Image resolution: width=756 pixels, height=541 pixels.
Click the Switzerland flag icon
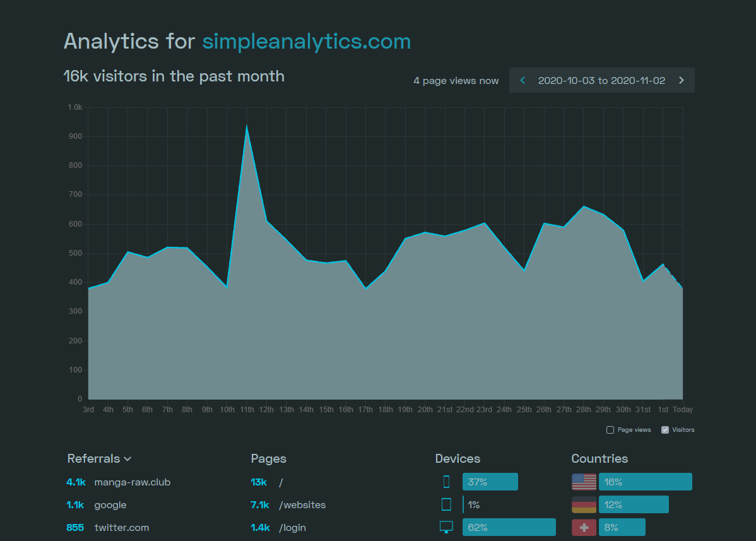tap(584, 527)
